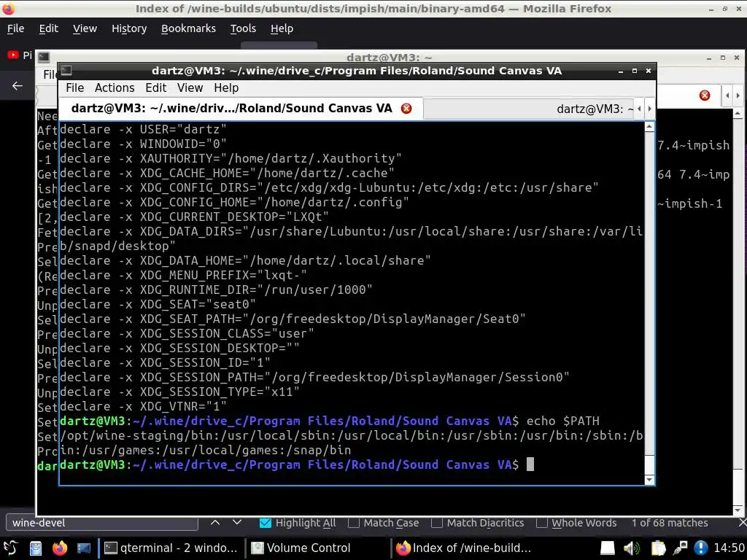Click the XDG_CURRENT_DESKTOP="LXQt" line
The width and height of the screenshot is (747, 560).
194,217
